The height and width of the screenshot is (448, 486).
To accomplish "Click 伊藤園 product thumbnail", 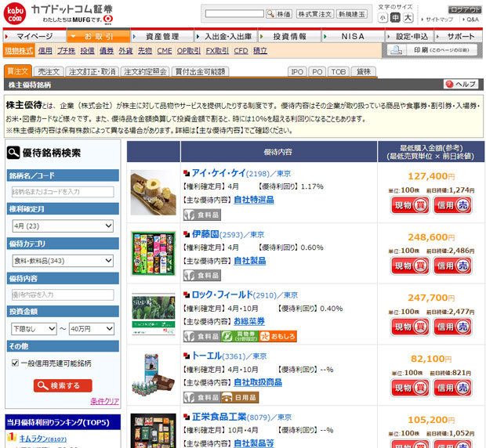I will [153, 253].
